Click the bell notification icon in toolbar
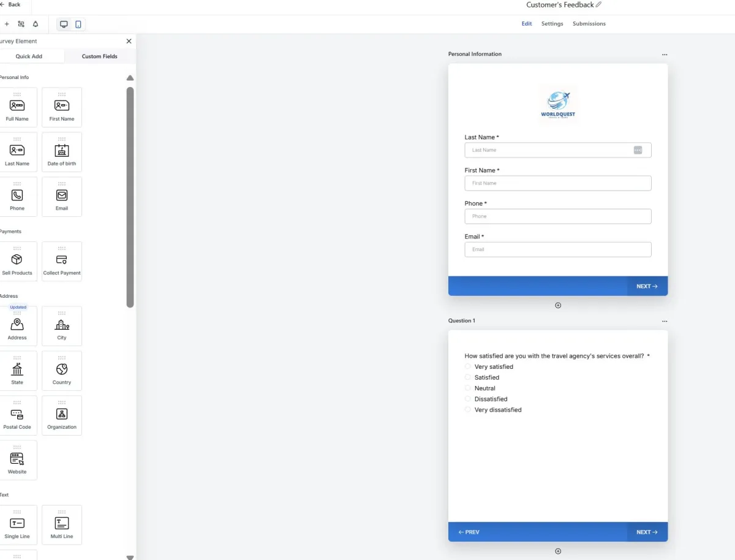Viewport: 735px width, 560px height. pos(36,24)
